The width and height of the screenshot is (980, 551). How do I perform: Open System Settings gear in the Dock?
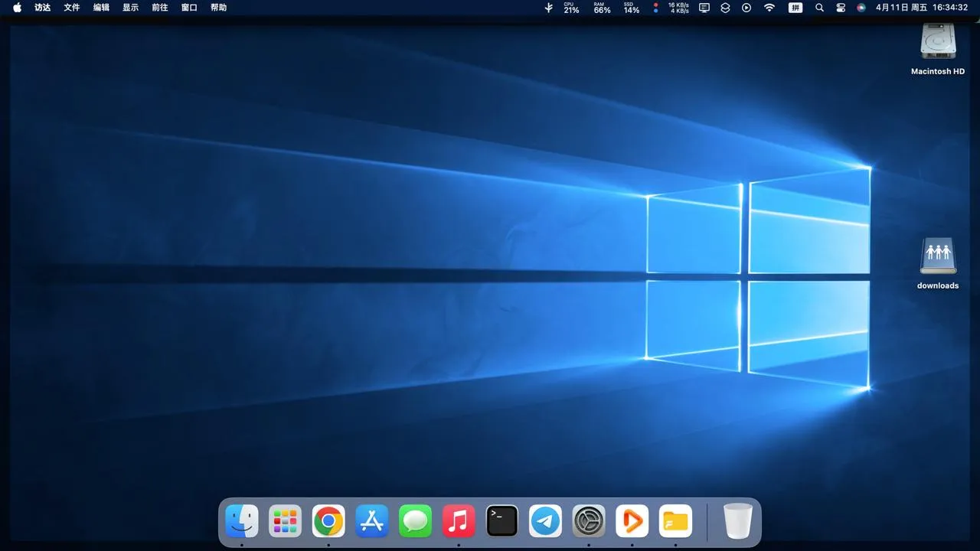tap(589, 521)
